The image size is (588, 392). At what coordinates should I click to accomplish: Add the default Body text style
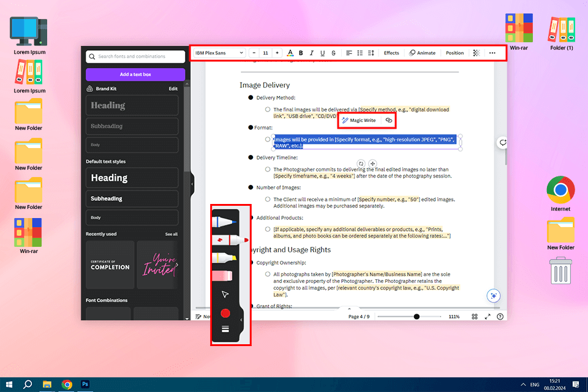click(132, 217)
